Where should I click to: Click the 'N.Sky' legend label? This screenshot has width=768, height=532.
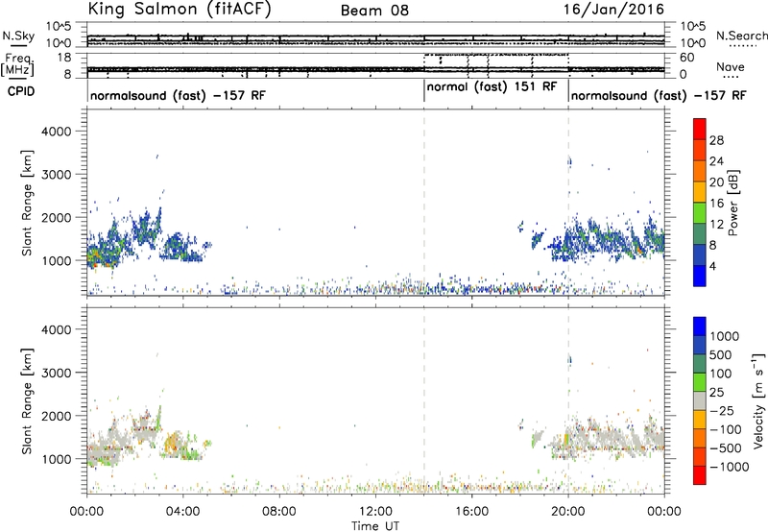coord(18,36)
